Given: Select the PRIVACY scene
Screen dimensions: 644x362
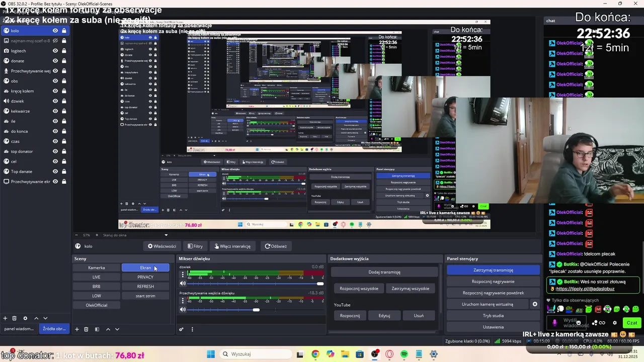Looking at the screenshot, I should tap(145, 277).
